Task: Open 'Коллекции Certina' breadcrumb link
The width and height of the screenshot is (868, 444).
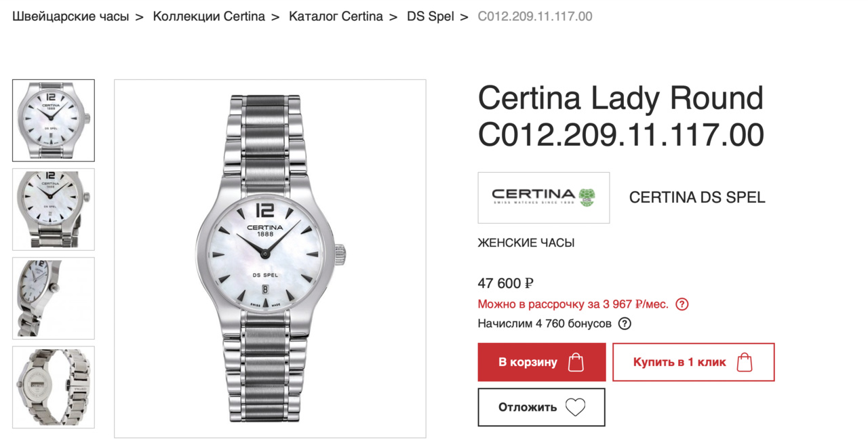Action: click(x=209, y=16)
